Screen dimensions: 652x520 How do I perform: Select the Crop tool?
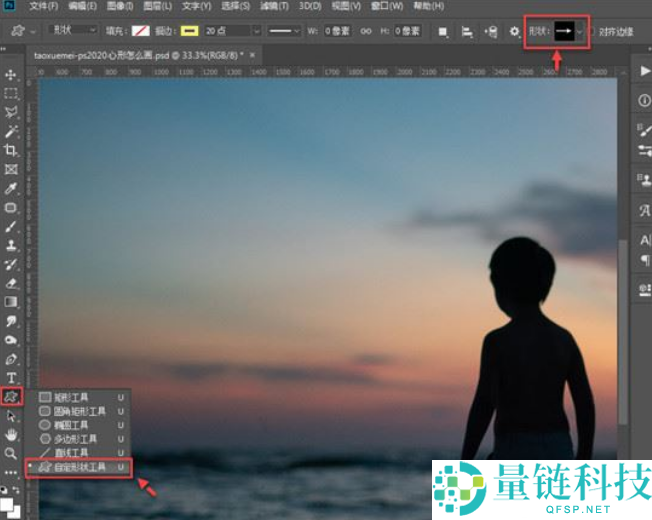tap(10, 150)
